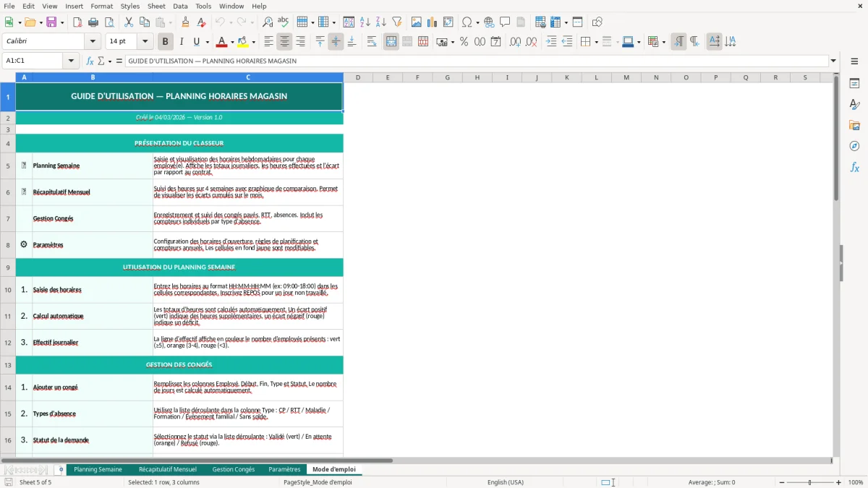Click column header D
The width and height of the screenshot is (868, 488).
pyautogui.click(x=358, y=77)
